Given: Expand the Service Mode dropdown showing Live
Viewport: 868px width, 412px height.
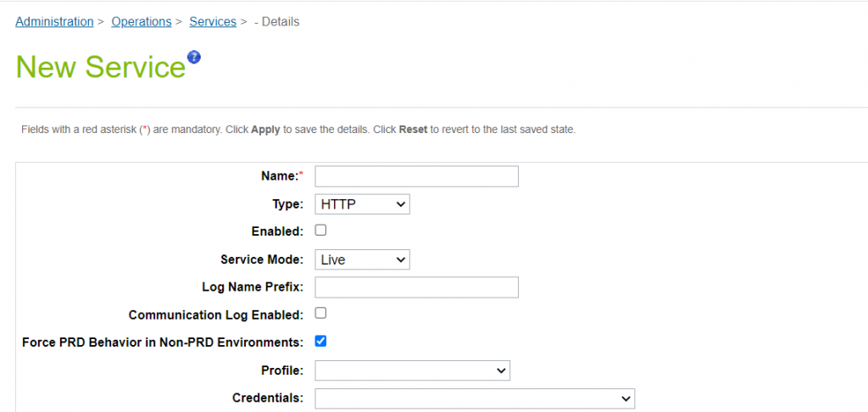Looking at the screenshot, I should pos(362,259).
